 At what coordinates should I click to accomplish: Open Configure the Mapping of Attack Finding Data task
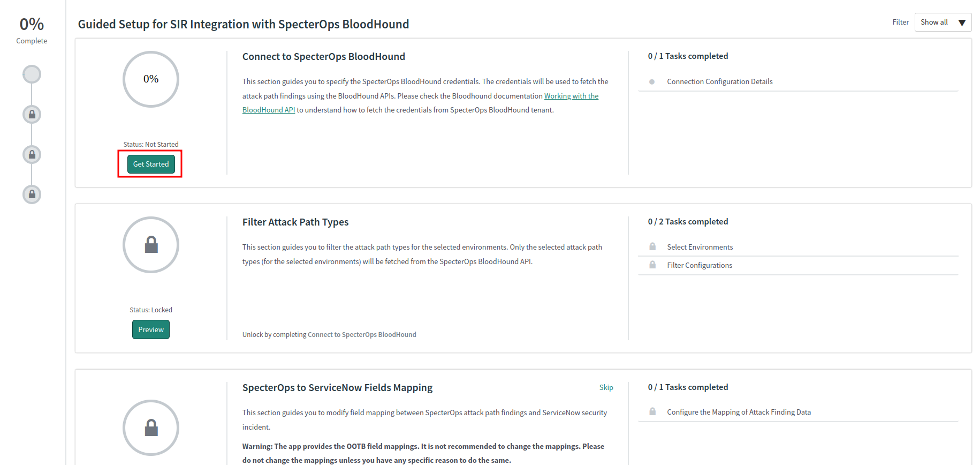click(x=739, y=412)
